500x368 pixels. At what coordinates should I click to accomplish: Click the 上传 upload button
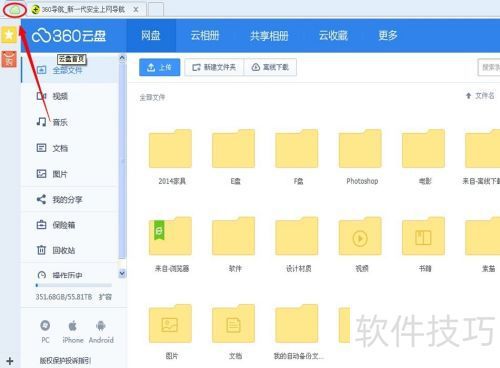[x=159, y=67]
